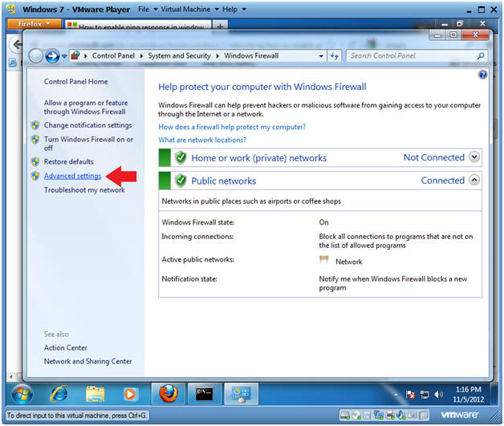Open the Virtual Machine menu
This screenshot has width=504, height=426.
tap(189, 10)
